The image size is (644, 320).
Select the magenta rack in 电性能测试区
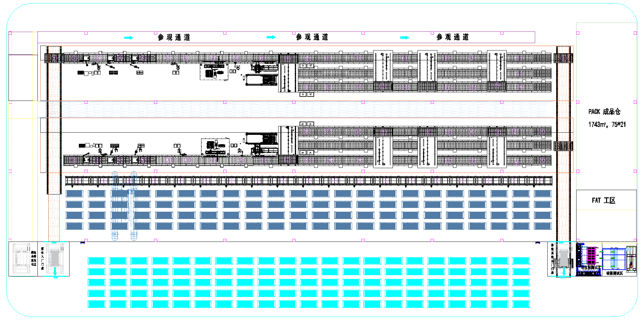591,256
